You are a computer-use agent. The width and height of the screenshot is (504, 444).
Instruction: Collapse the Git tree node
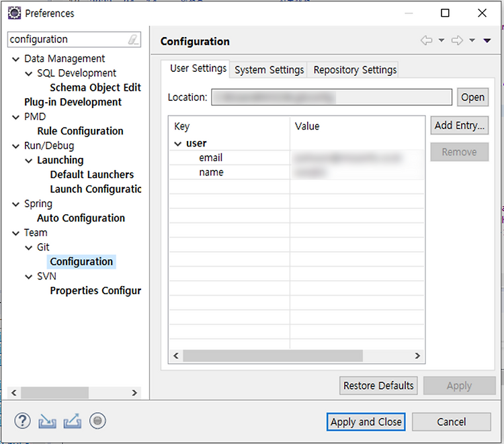(29, 248)
